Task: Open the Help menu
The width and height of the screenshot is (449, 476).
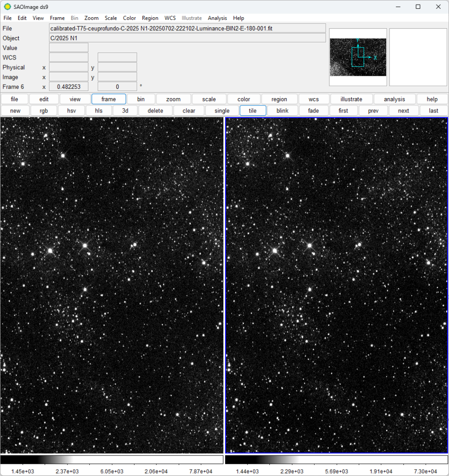Action: tap(239, 18)
